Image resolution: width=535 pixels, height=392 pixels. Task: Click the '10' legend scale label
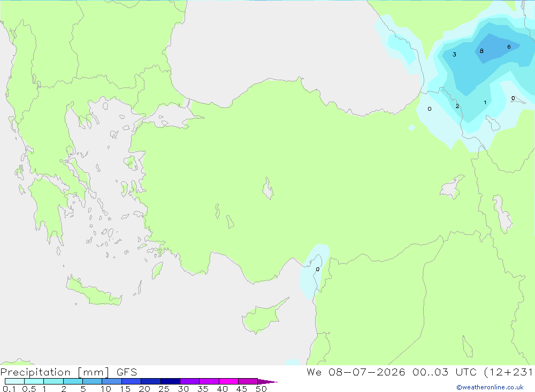106,389
